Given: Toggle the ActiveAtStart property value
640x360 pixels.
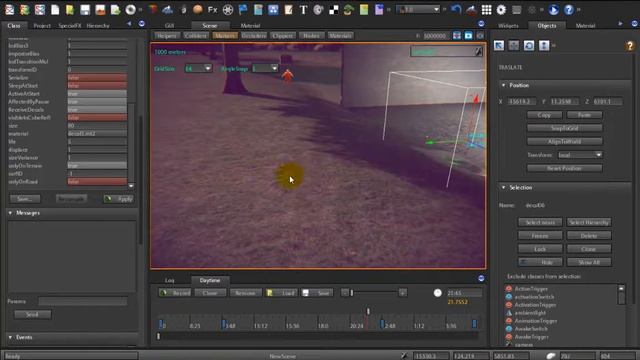Looking at the screenshot, I should [x=97, y=93].
